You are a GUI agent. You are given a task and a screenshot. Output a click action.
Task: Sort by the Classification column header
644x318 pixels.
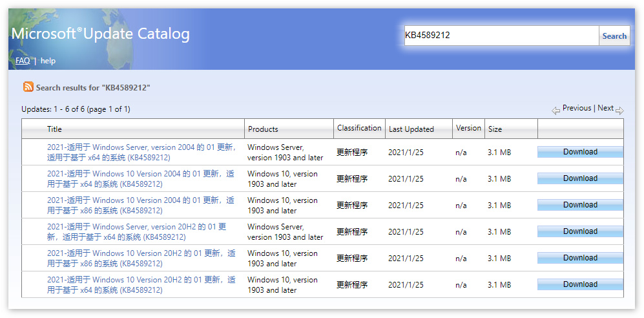359,128
